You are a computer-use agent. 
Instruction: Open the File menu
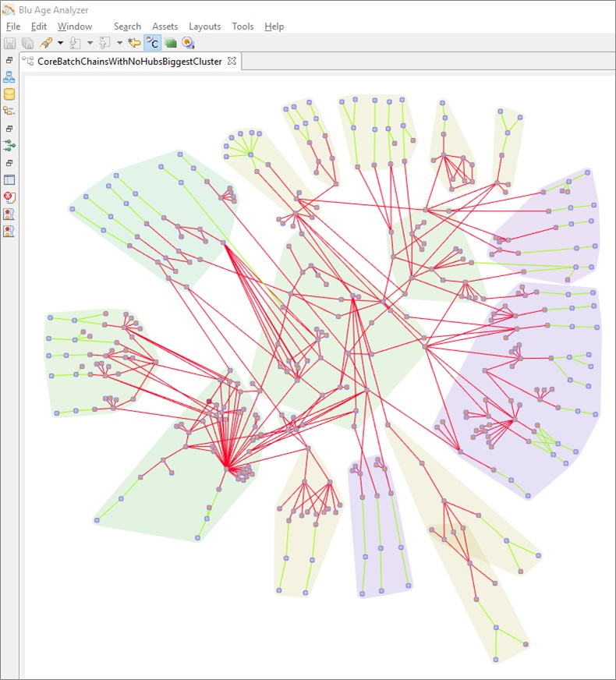(13, 27)
